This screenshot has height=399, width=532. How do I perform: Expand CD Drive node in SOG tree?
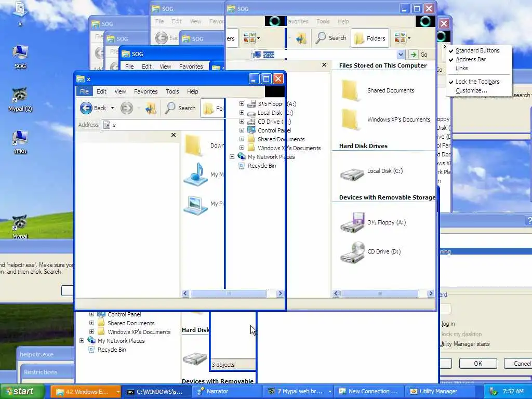[x=242, y=122]
